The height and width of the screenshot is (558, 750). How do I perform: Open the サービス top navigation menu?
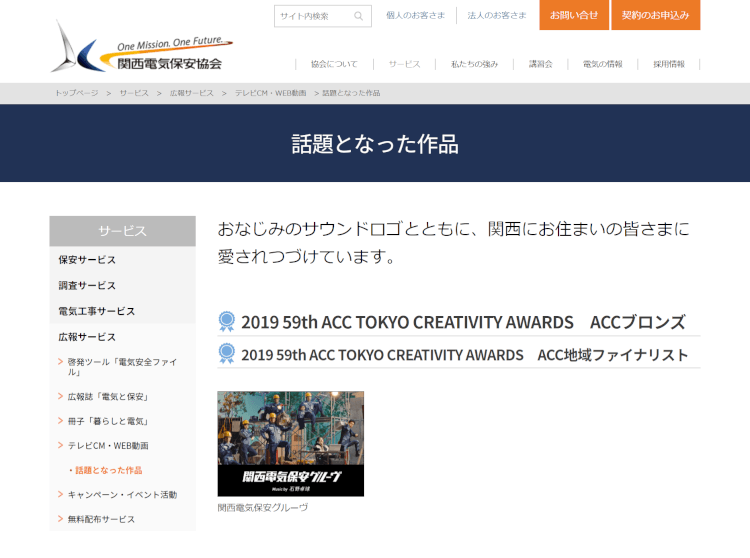(x=404, y=64)
